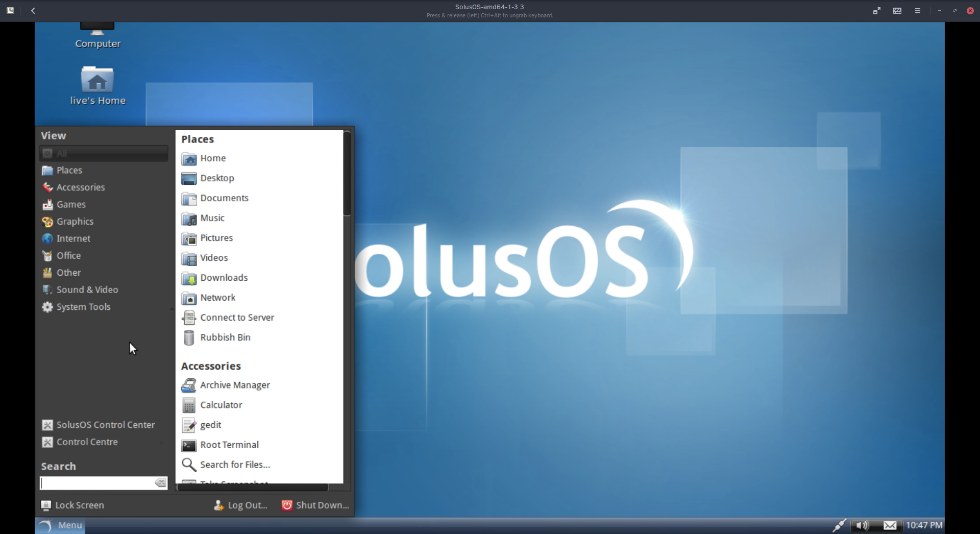The image size is (980, 534).
Task: Click the 10:47 PM clock
Action: 924,525
